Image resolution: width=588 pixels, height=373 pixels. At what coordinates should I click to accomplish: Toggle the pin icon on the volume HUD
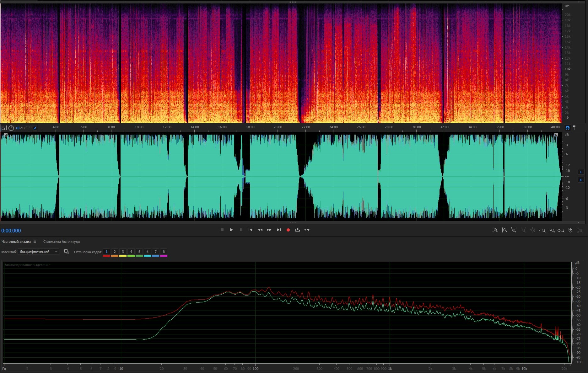tap(35, 128)
